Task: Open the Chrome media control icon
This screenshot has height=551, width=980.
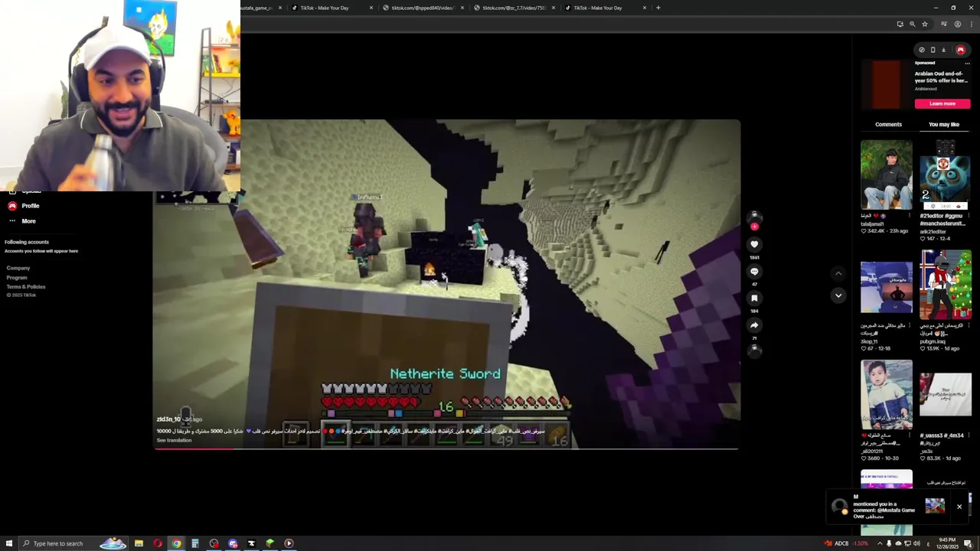Action: click(944, 24)
